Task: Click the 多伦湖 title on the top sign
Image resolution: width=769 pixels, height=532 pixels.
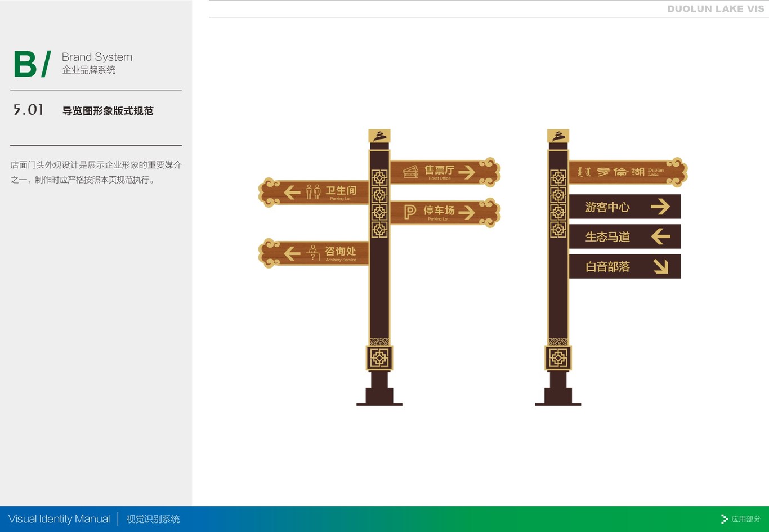Action: coord(621,172)
